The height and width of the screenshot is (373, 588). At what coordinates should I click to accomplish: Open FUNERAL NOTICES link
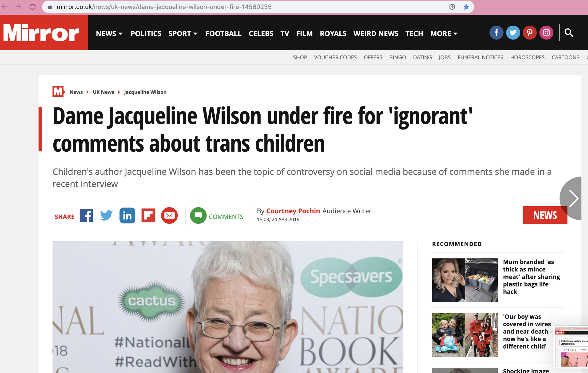[480, 57]
